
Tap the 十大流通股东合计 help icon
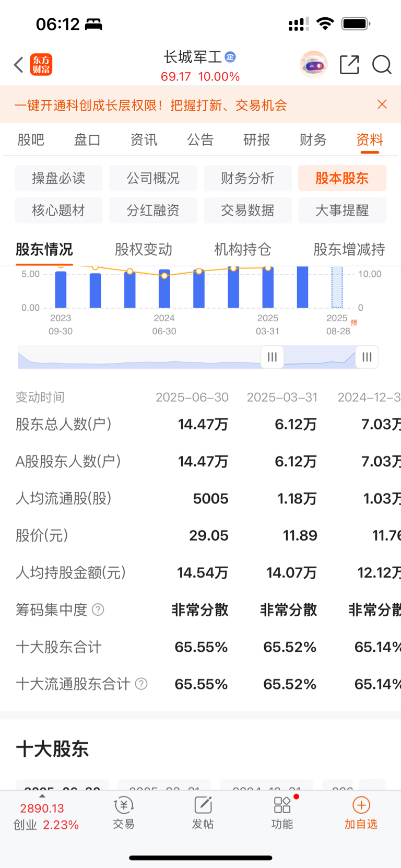pos(141,684)
